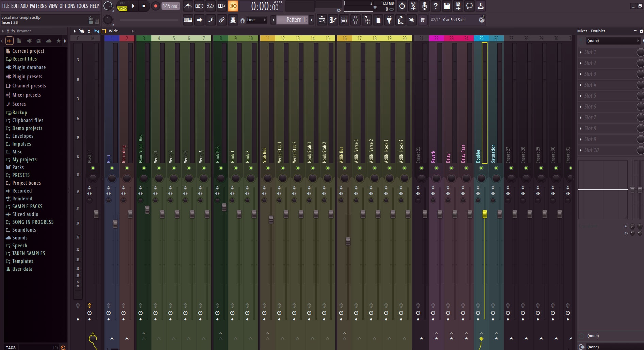Open the shop with the cart icon
Screen dimensions: 644x350
tap(423, 20)
